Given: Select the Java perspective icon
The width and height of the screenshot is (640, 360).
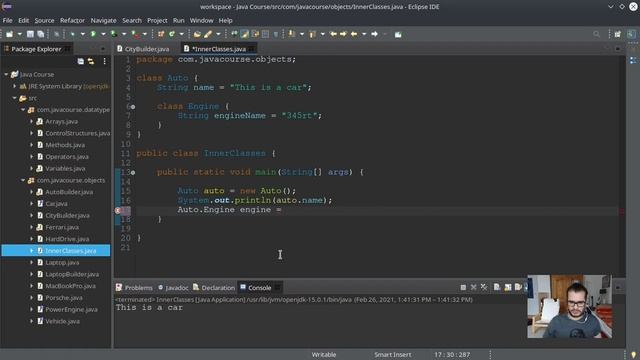Looking at the screenshot, I should click(x=631, y=34).
